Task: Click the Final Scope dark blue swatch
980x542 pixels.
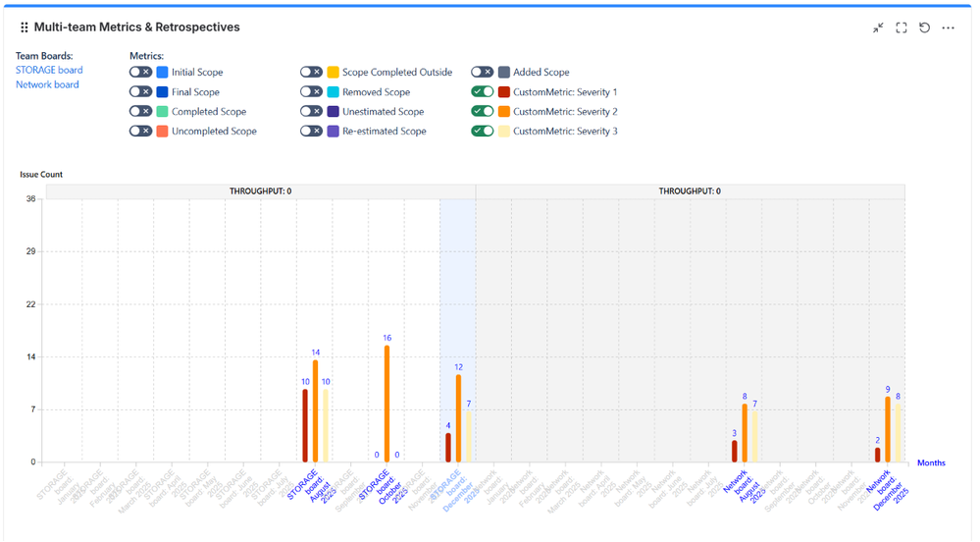Action: click(162, 92)
